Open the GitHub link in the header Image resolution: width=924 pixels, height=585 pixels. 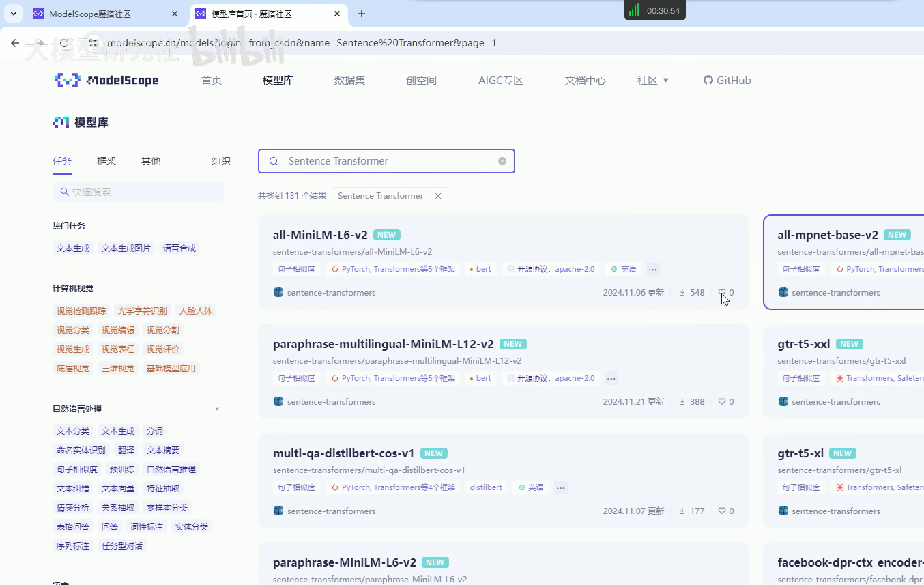pyautogui.click(x=727, y=80)
